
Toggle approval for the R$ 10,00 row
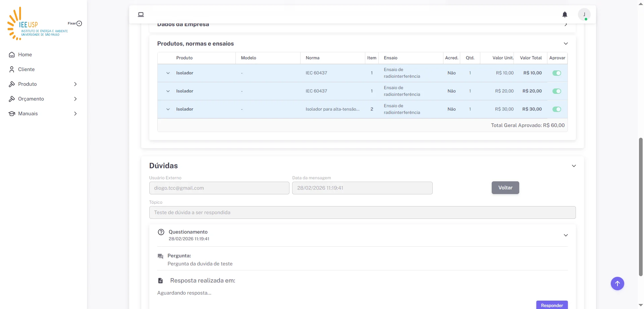coord(557,73)
